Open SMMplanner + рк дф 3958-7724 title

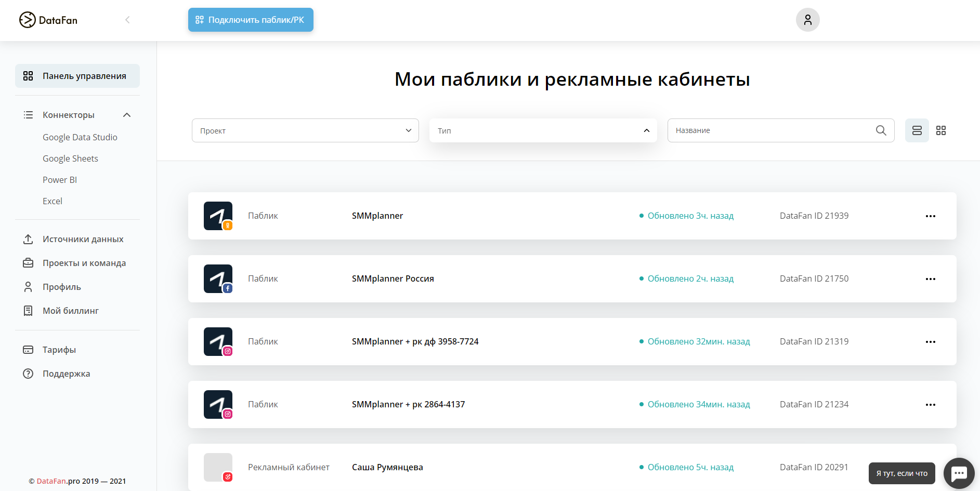(x=415, y=341)
